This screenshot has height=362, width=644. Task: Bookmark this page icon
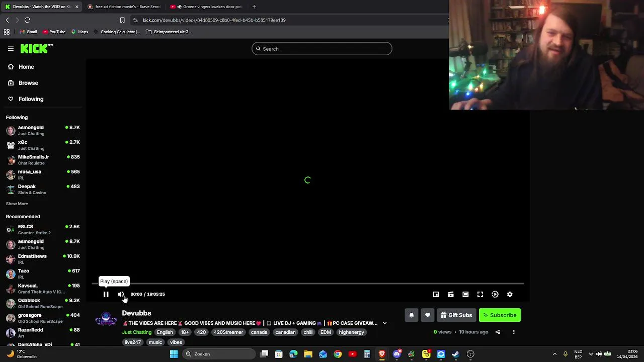122,20
